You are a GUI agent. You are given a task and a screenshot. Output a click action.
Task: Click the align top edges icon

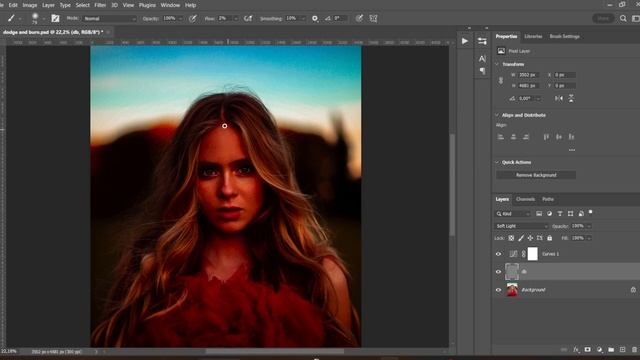(546, 137)
